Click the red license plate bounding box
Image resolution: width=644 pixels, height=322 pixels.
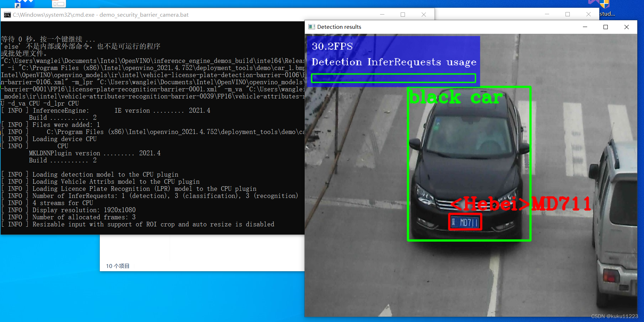pyautogui.click(x=465, y=222)
